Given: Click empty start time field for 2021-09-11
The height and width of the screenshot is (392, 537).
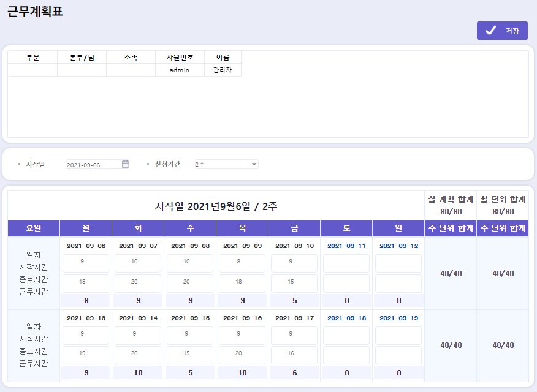Looking at the screenshot, I should coord(346,263).
